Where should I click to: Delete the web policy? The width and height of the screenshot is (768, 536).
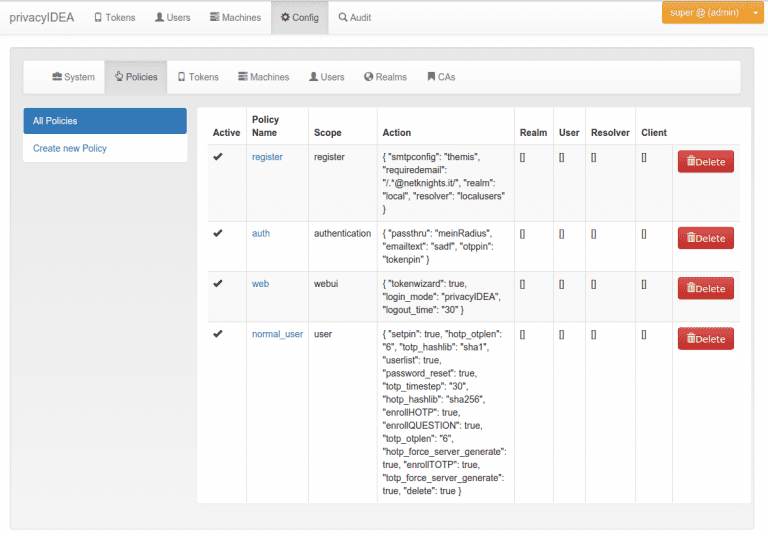click(705, 288)
